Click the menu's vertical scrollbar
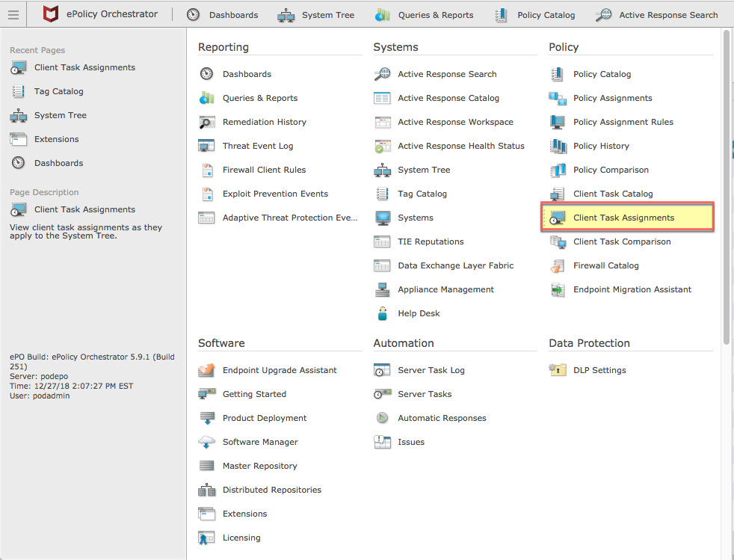Image resolution: width=734 pixels, height=560 pixels. 726,188
